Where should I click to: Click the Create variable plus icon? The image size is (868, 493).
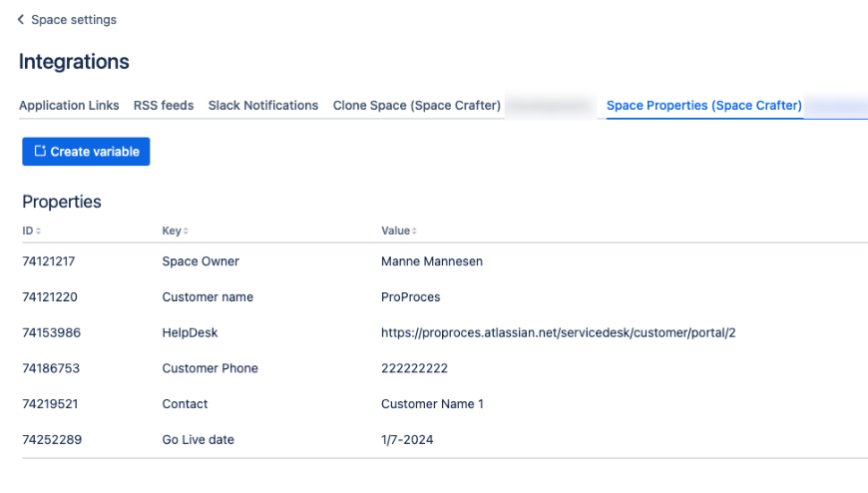pyautogui.click(x=40, y=152)
